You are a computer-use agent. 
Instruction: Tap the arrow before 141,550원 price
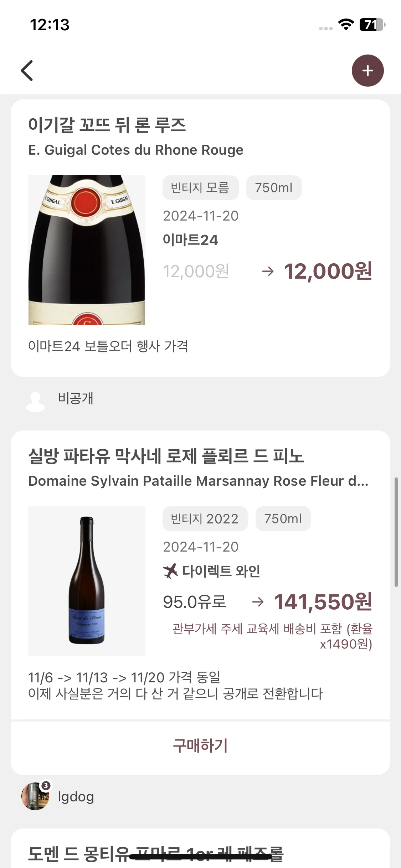(258, 602)
